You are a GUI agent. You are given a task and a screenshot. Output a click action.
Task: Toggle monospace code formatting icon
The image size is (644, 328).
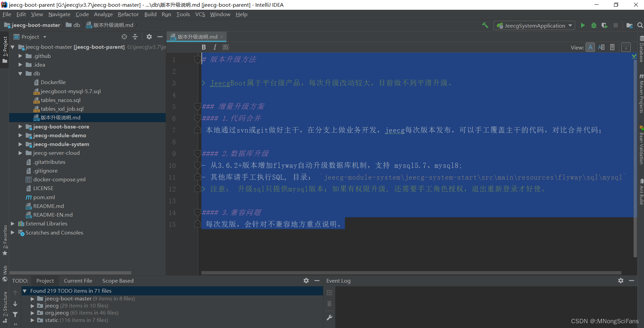coord(226,47)
